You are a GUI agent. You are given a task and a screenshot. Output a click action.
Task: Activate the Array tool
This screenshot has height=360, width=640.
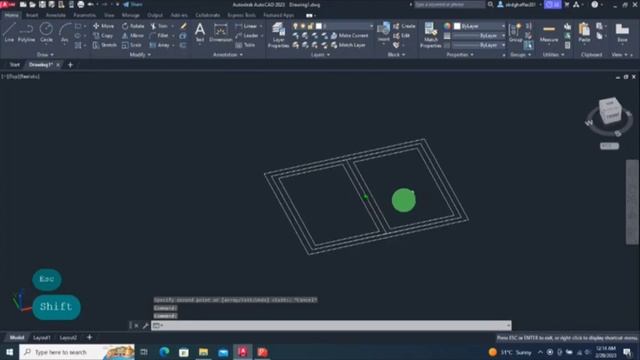[160, 45]
